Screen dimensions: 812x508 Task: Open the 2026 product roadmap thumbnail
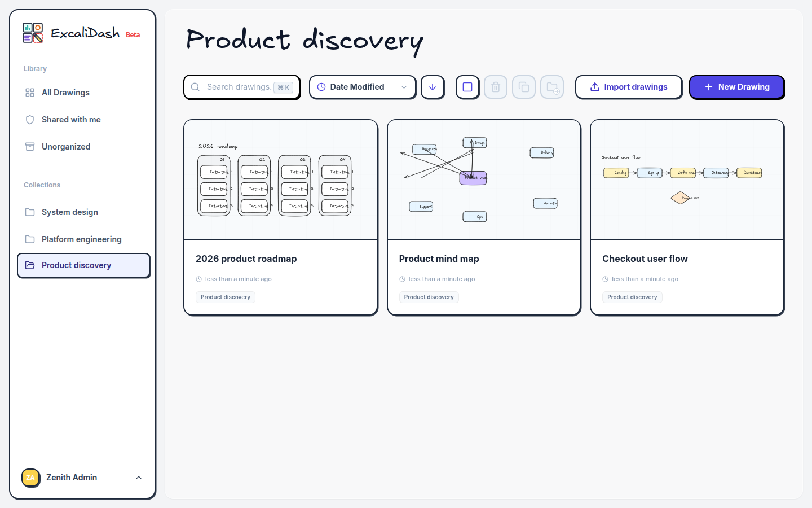(x=281, y=180)
